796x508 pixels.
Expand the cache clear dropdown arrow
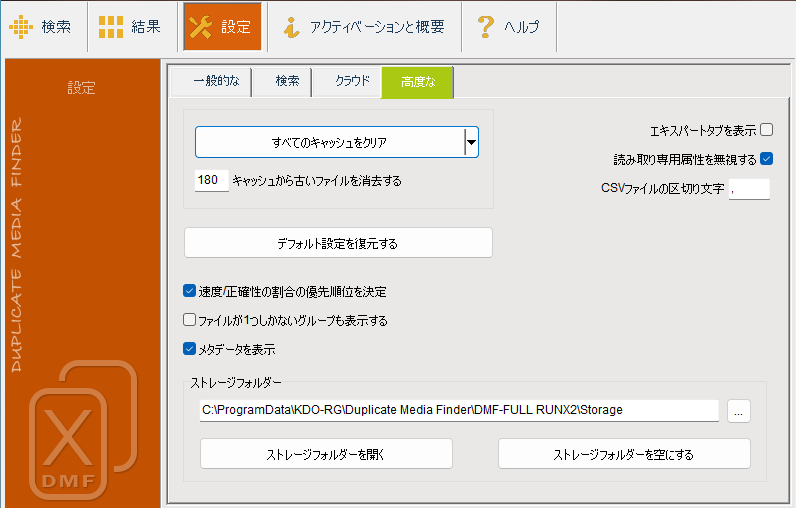click(x=472, y=142)
